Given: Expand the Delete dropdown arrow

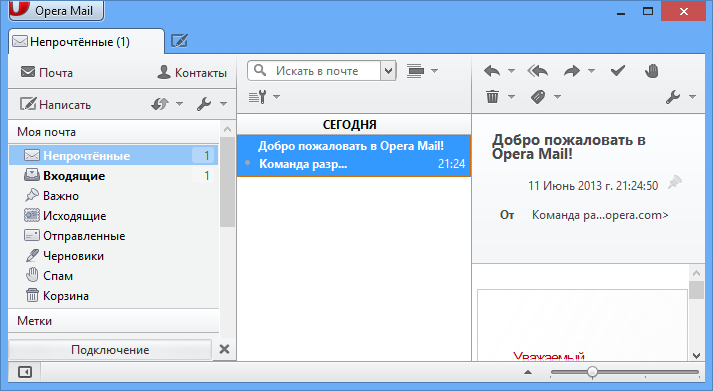Looking at the screenshot, I should pyautogui.click(x=511, y=96).
